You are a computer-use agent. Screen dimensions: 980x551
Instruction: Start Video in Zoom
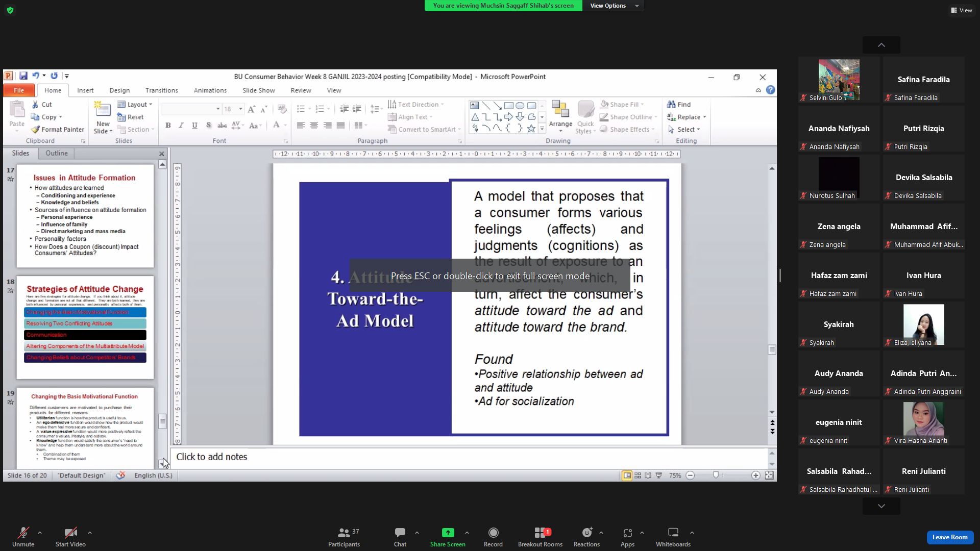(x=70, y=537)
